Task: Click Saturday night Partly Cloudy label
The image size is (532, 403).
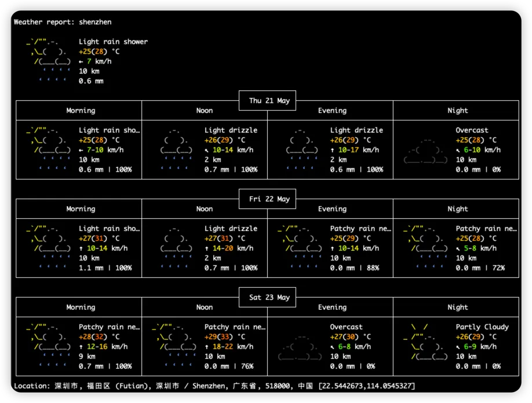Action: point(482,327)
